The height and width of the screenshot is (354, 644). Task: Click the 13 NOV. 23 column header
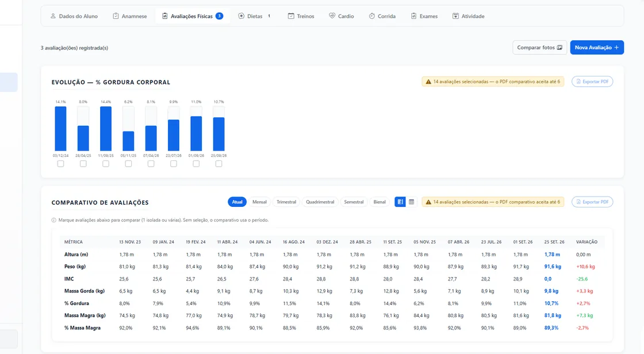point(130,242)
